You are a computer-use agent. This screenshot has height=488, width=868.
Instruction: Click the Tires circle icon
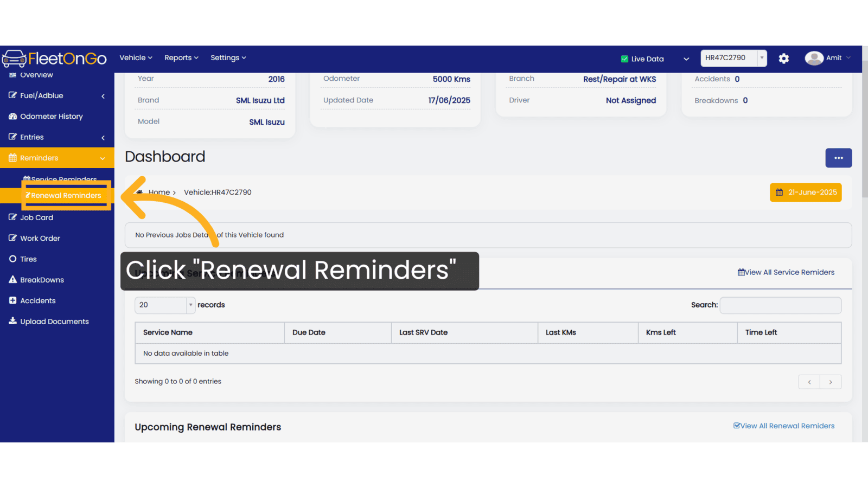[12, 259]
